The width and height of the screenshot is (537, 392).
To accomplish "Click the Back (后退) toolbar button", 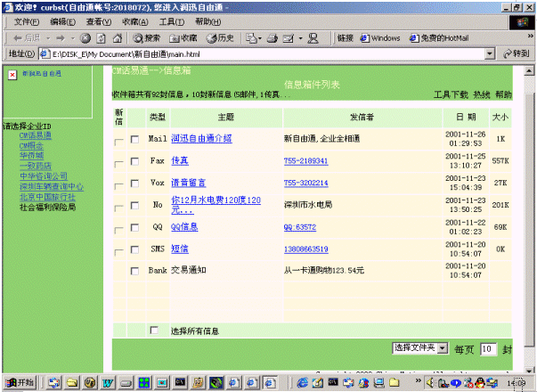I will (x=27, y=38).
